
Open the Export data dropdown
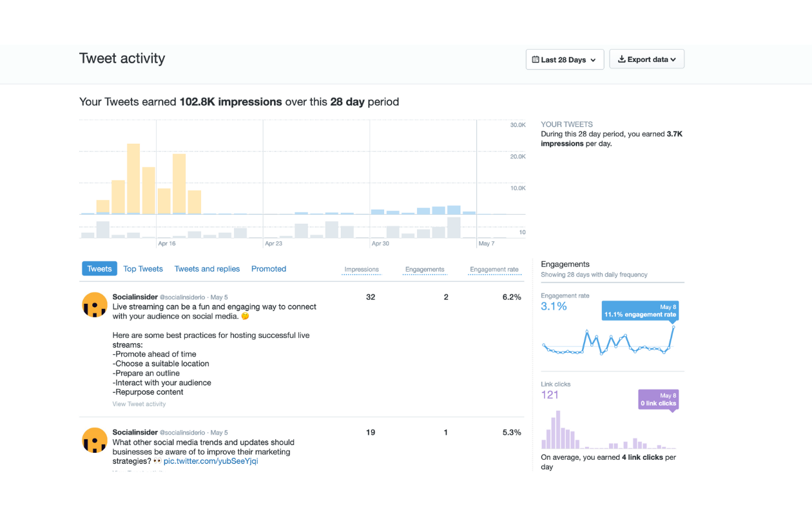click(646, 59)
